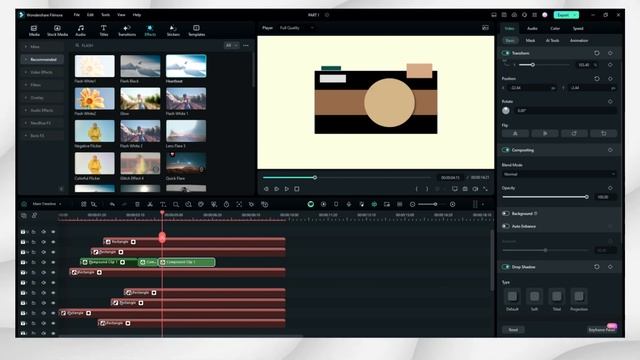Click the undo arrow in timeline toolbar
The height and width of the screenshot is (360, 640).
(x=112, y=204)
